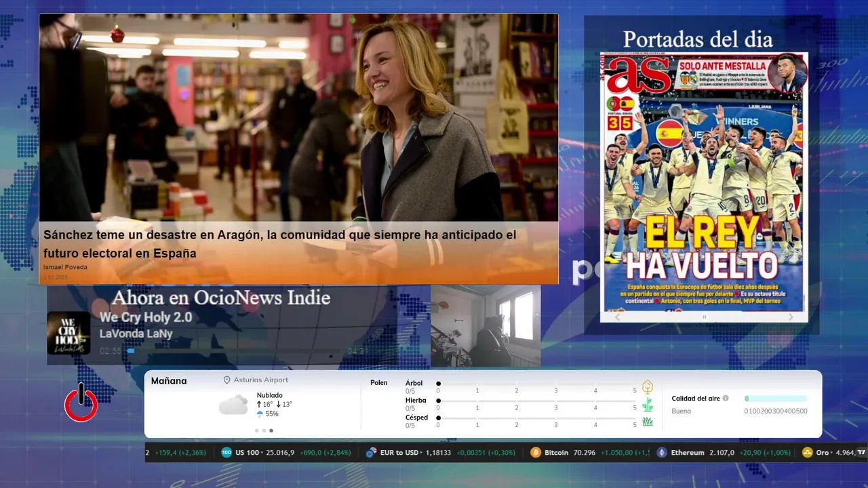The height and width of the screenshot is (488, 868).
Task: Click the Ethereum logo in ticker
Action: click(x=662, y=452)
